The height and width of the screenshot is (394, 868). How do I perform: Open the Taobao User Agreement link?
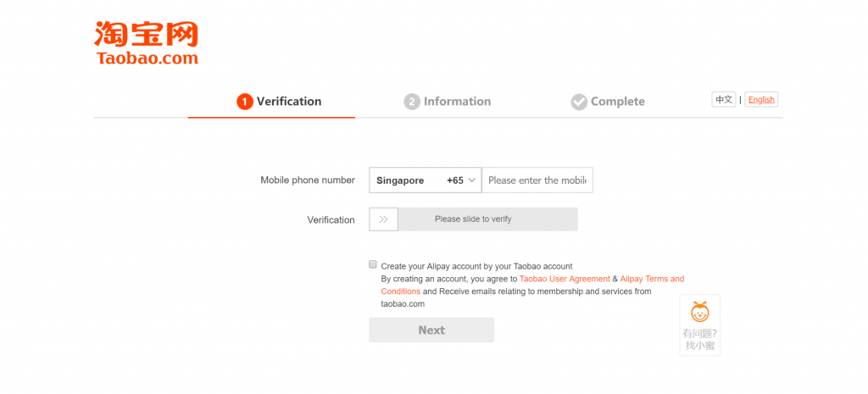(565, 279)
